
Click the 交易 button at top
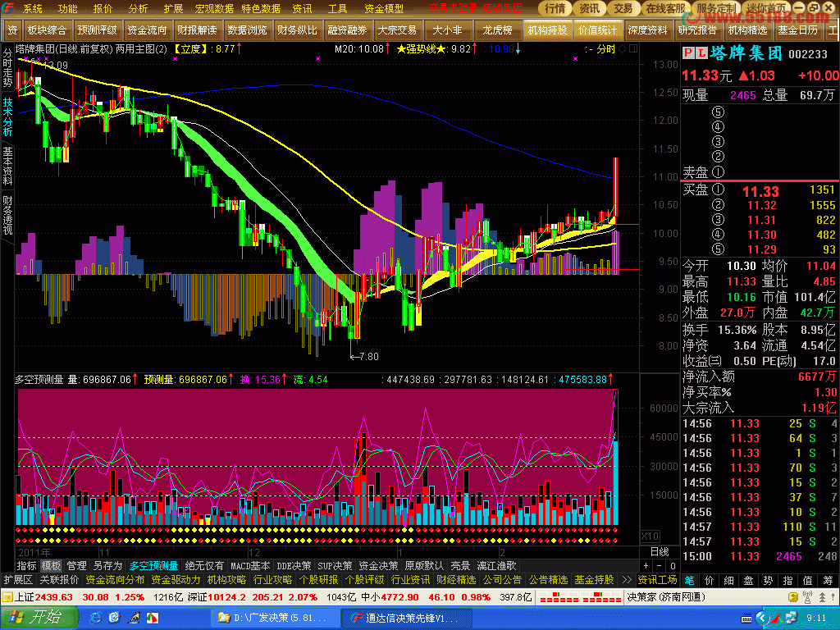point(623,8)
